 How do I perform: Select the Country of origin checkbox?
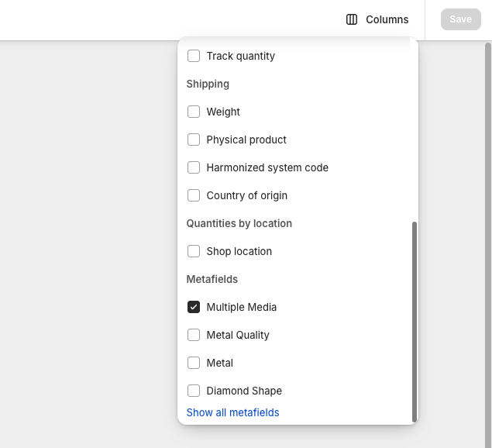tap(194, 195)
